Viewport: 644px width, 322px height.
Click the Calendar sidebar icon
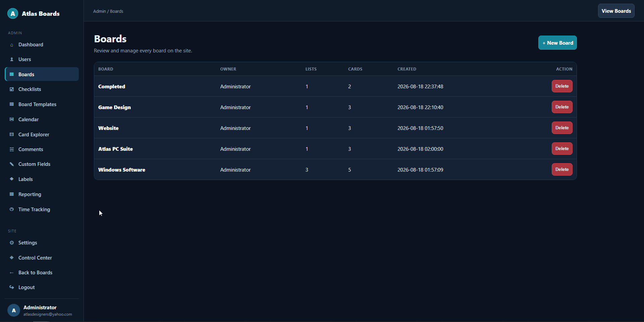click(x=12, y=120)
